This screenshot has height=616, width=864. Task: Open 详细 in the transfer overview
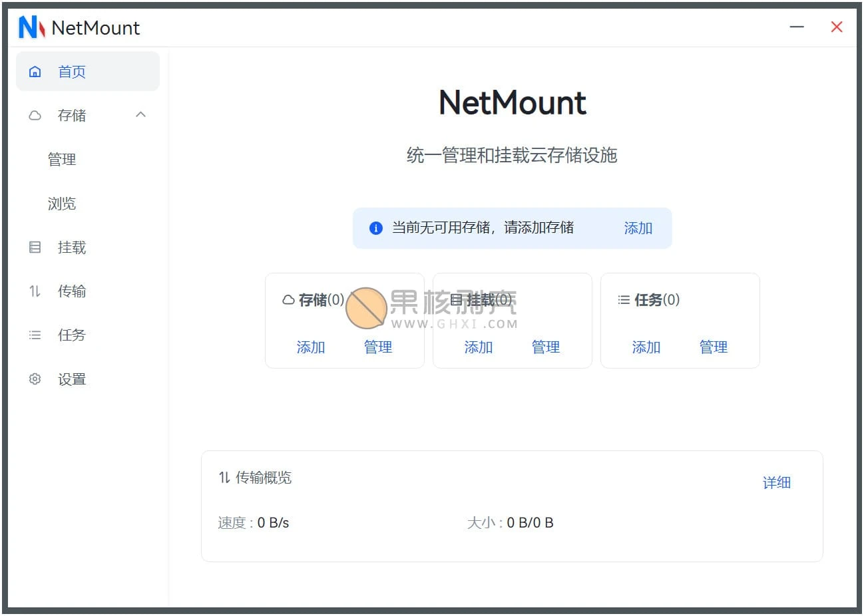(777, 483)
